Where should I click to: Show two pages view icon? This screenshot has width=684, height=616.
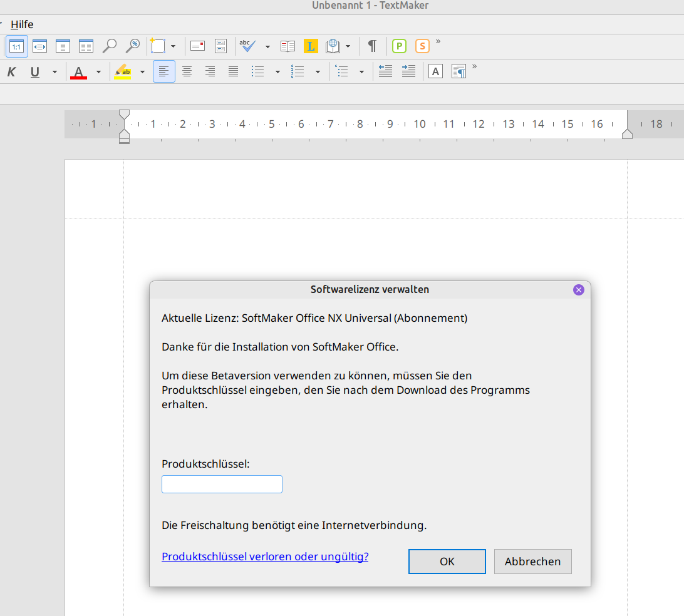[x=86, y=46]
